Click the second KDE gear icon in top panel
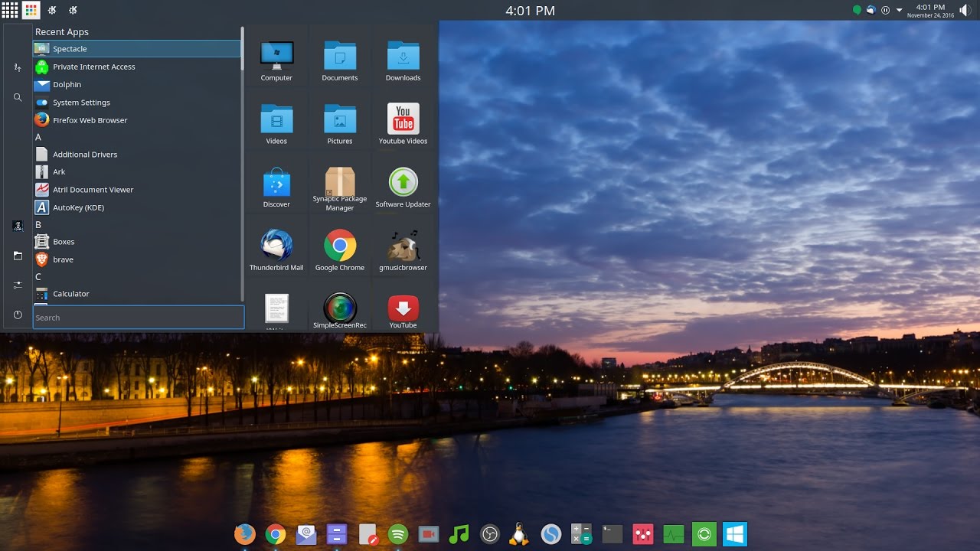Viewport: 980px width, 551px height. point(73,10)
